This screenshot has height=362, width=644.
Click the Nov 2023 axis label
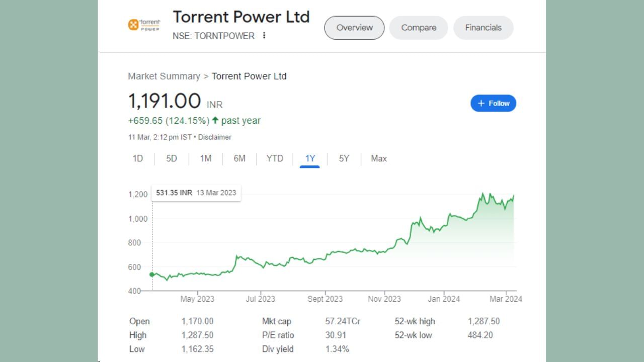tap(384, 299)
